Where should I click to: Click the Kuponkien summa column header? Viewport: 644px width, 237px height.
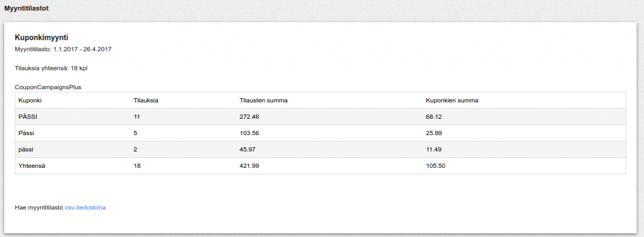point(452,100)
